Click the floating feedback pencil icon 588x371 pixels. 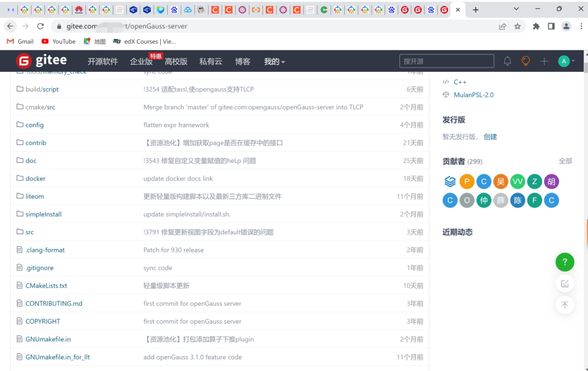pos(565,283)
